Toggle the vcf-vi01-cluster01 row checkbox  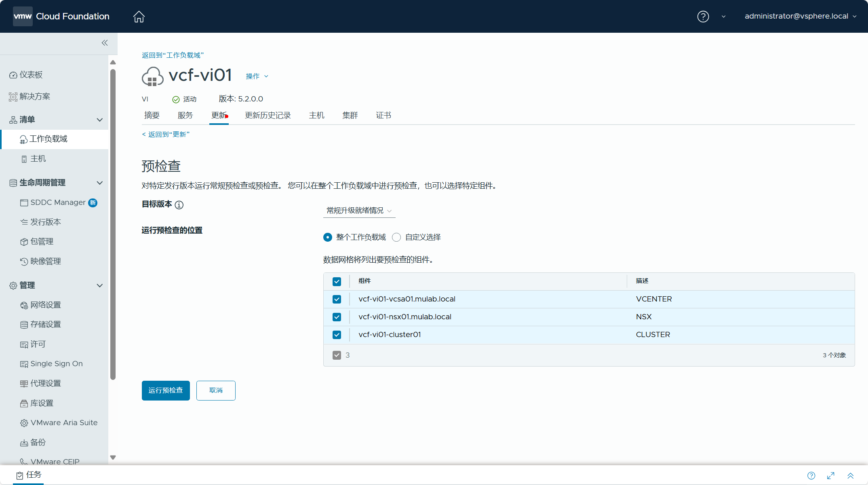click(337, 335)
